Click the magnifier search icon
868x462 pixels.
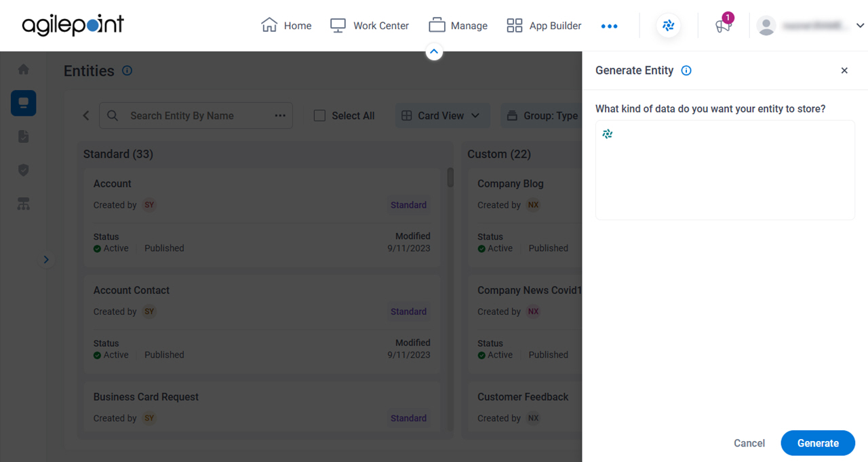113,116
